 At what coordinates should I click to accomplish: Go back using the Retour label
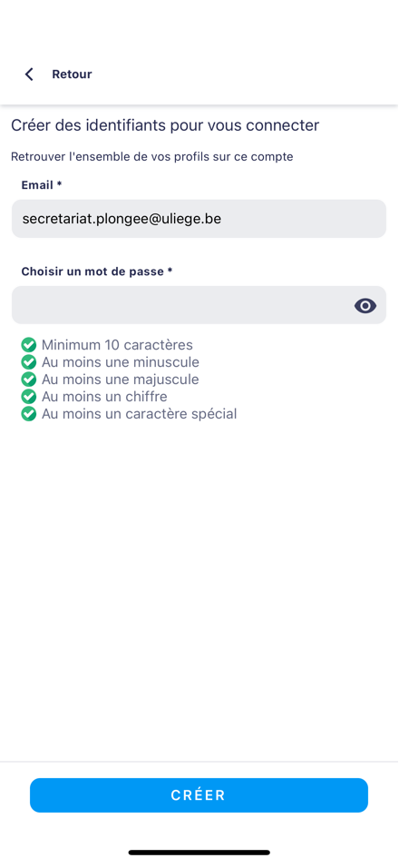(x=72, y=74)
